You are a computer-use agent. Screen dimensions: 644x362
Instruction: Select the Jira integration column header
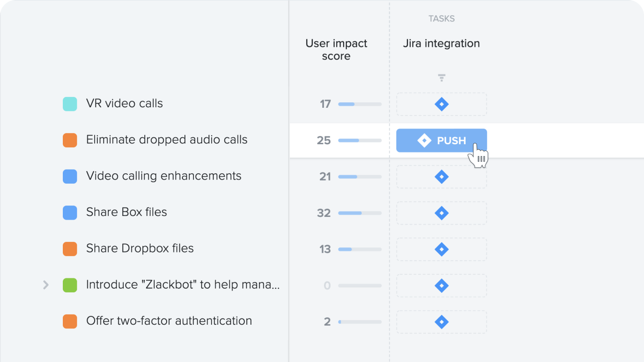(441, 44)
